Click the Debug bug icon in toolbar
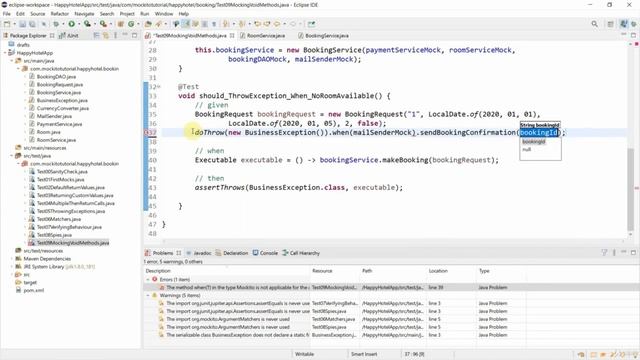640x360 pixels. pos(56,24)
